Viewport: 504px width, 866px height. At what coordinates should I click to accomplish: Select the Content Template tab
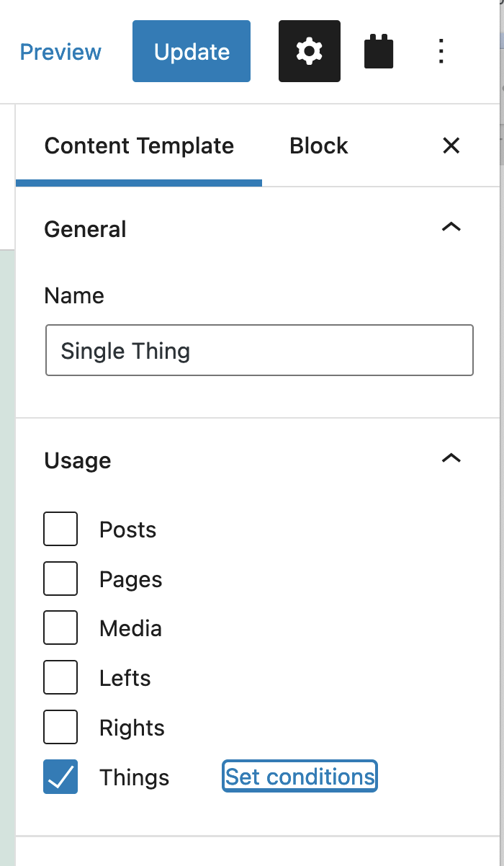coord(139,146)
